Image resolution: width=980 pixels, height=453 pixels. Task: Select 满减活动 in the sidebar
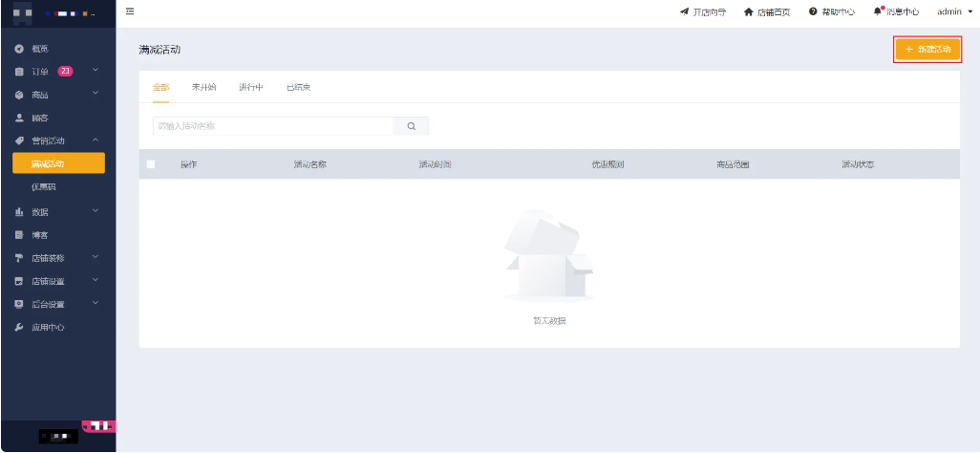pos(59,164)
